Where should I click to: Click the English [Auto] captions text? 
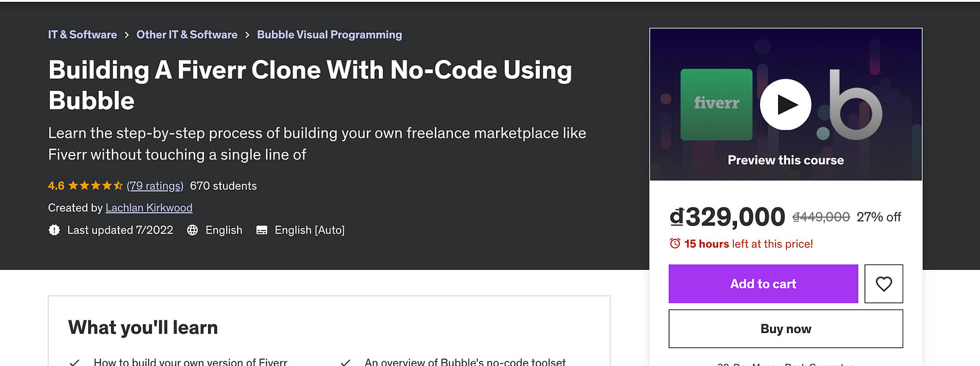(310, 230)
